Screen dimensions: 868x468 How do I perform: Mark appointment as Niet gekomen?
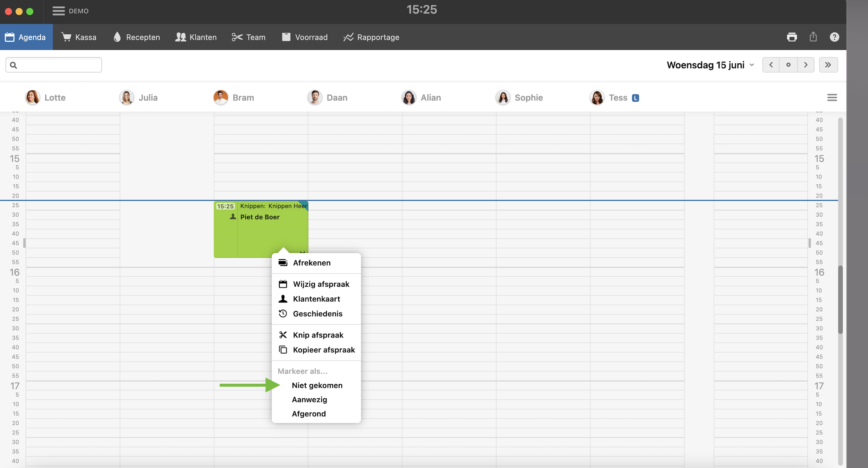[317, 385]
